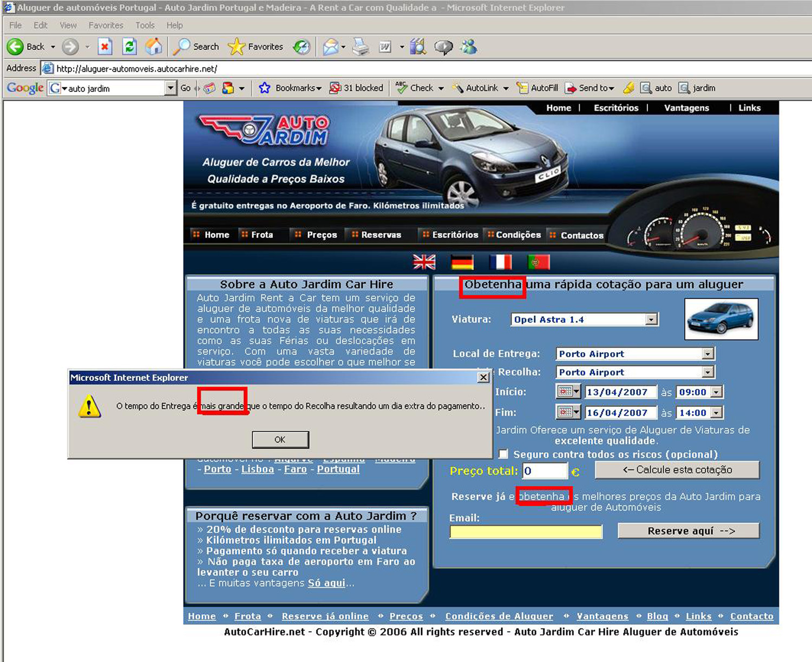Click the Forward arrow icon
812x662 pixels.
tap(70, 47)
